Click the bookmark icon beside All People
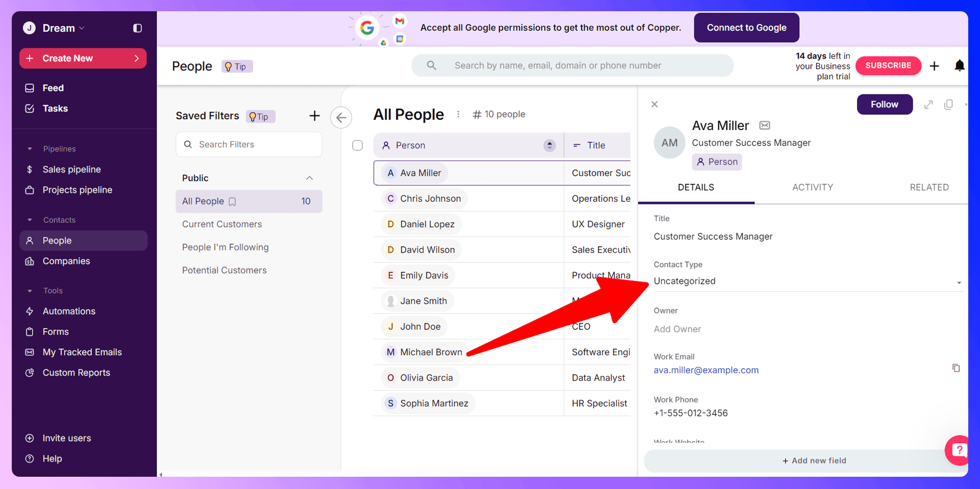 click(x=232, y=202)
